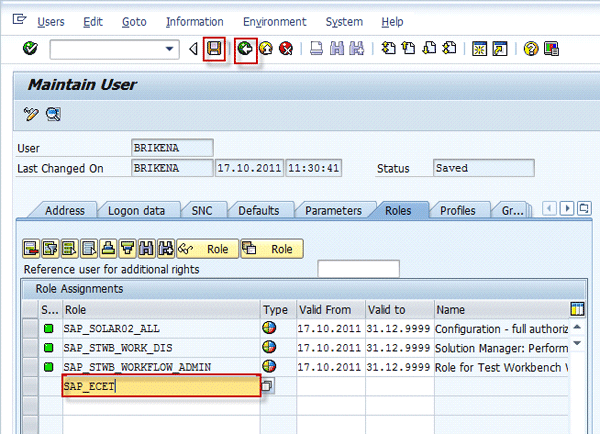The image size is (600, 434).
Task: Click the tab strip scroll left arrow
Action: pyautogui.click(x=549, y=209)
